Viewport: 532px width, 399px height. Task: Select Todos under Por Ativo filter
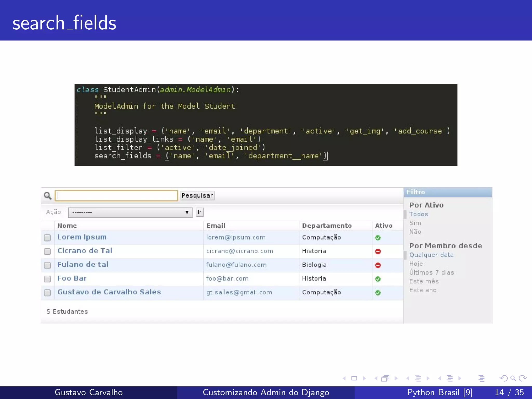tap(419, 214)
